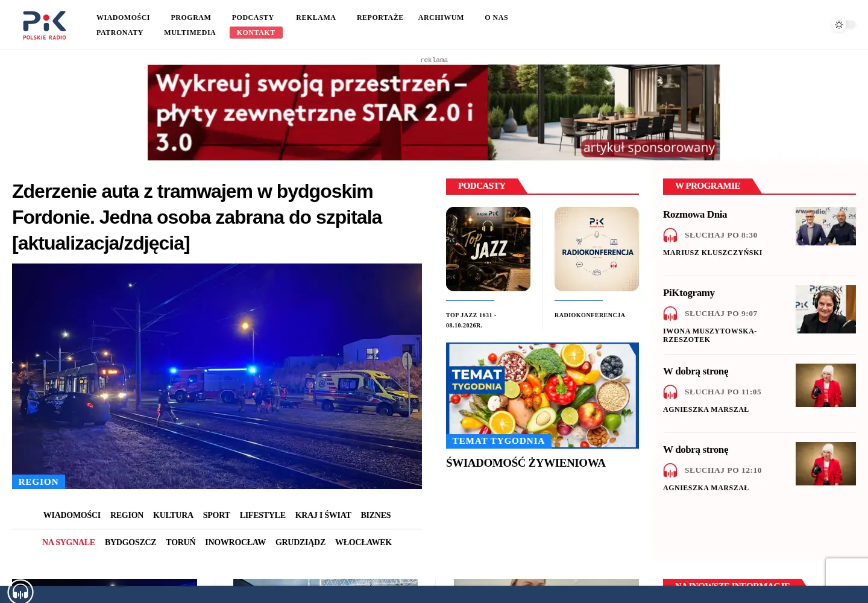Select the NA SYGNALE filter
This screenshot has height=603, width=868.
click(x=69, y=542)
